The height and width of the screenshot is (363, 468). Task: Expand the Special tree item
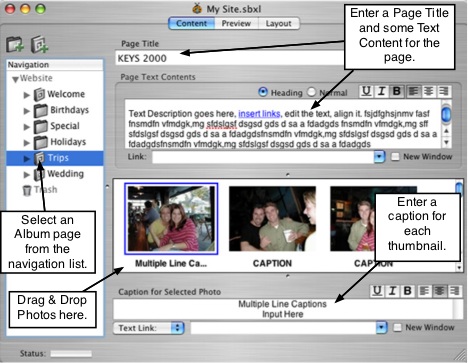tap(27, 127)
